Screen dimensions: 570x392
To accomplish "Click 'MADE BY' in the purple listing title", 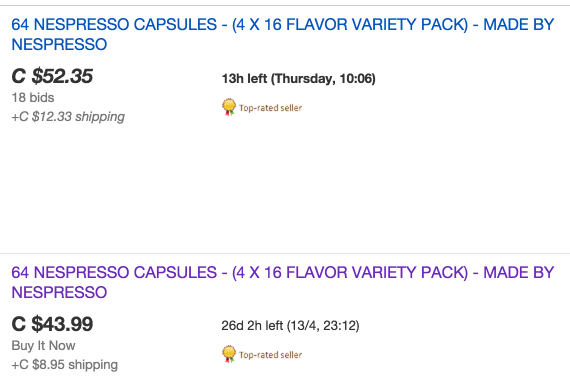I will (518, 272).
